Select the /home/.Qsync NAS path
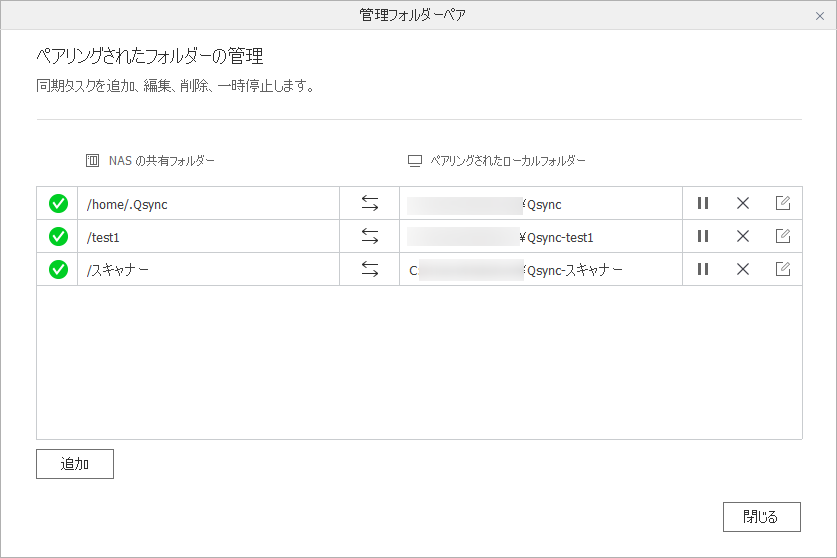Image resolution: width=837 pixels, height=558 pixels. 127,205
